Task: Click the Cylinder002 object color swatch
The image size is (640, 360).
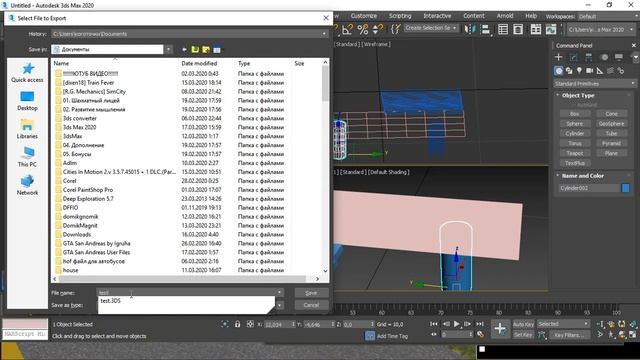Action: click(625, 188)
